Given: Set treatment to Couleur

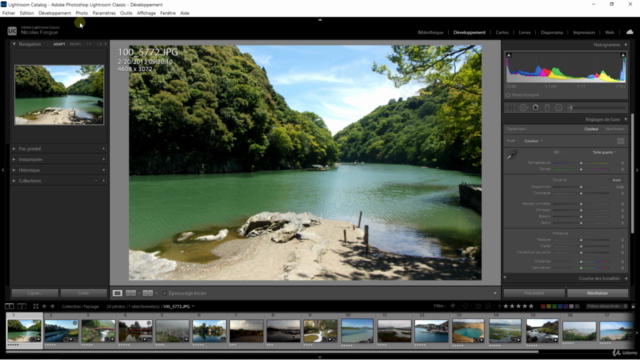Looking at the screenshot, I should [591, 129].
